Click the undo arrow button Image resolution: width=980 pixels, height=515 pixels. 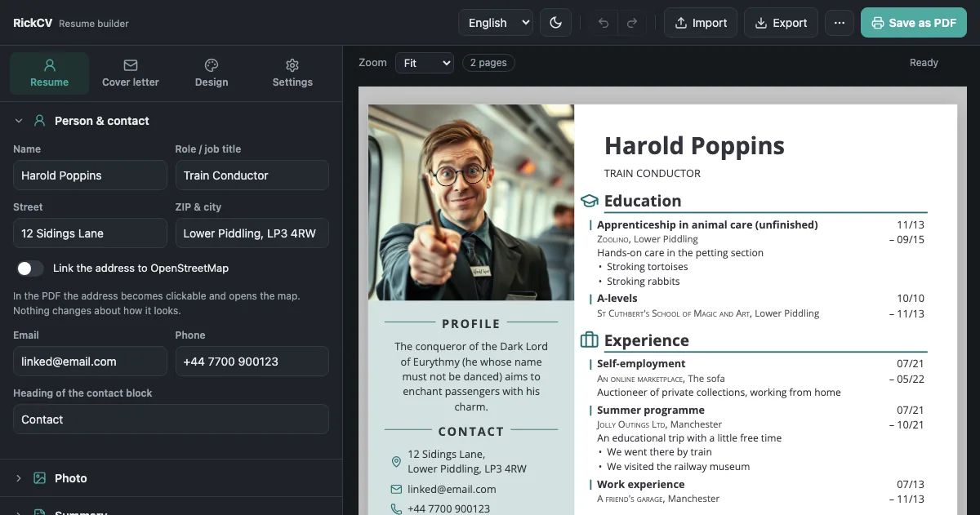tap(603, 23)
